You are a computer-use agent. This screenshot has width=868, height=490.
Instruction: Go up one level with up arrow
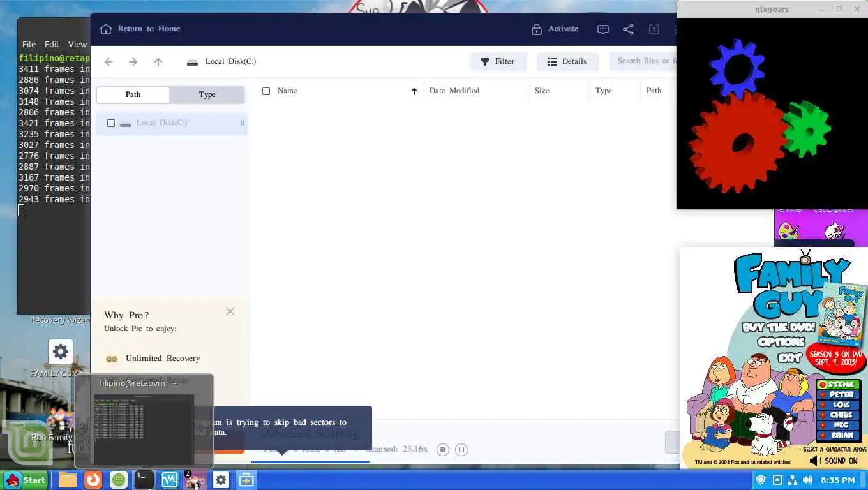point(158,62)
